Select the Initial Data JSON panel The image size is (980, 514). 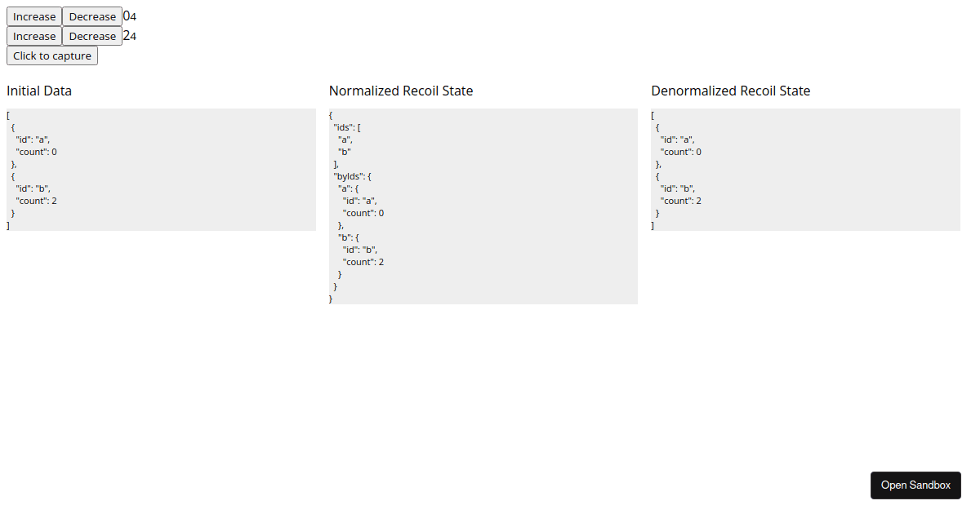159,169
